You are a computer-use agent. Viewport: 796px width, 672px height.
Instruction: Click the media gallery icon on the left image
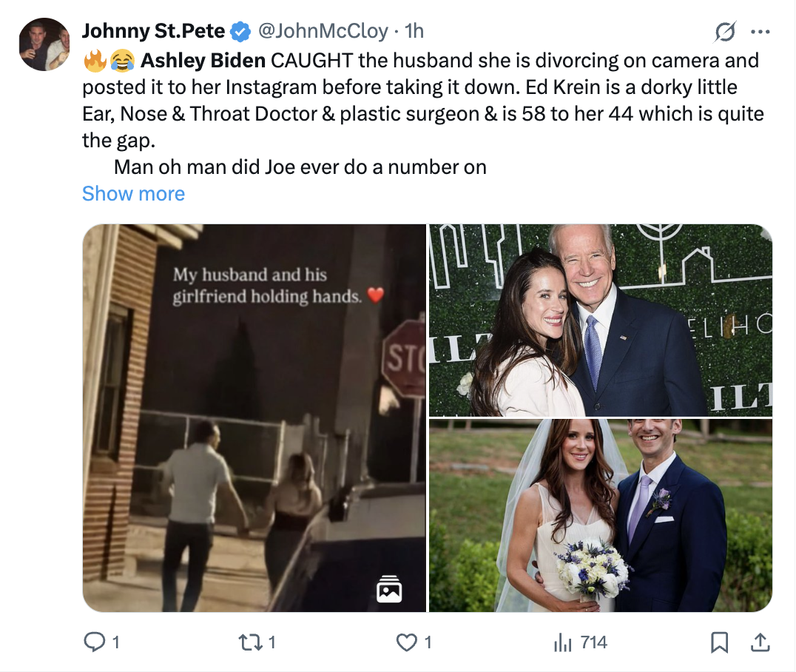tap(389, 588)
